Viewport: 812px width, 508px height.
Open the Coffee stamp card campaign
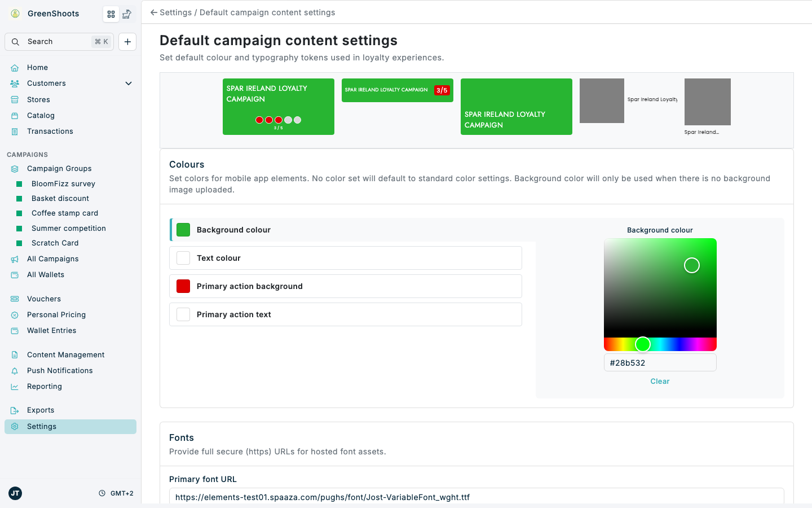pyautogui.click(x=65, y=213)
